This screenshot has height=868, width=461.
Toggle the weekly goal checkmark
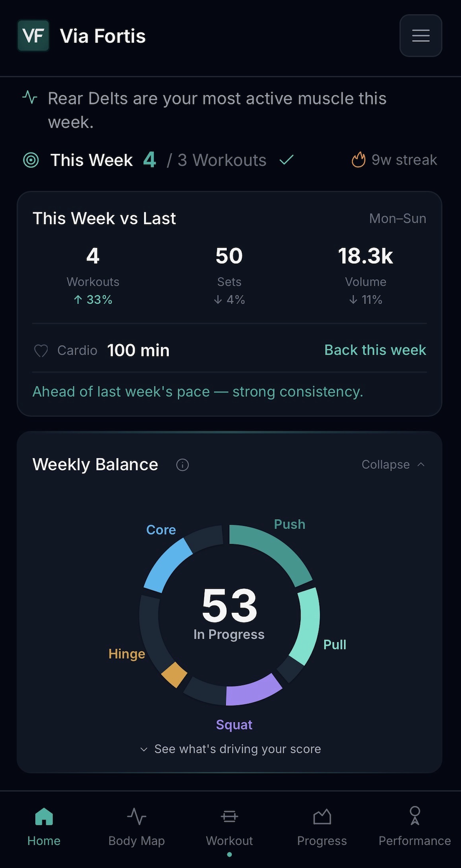click(x=286, y=159)
